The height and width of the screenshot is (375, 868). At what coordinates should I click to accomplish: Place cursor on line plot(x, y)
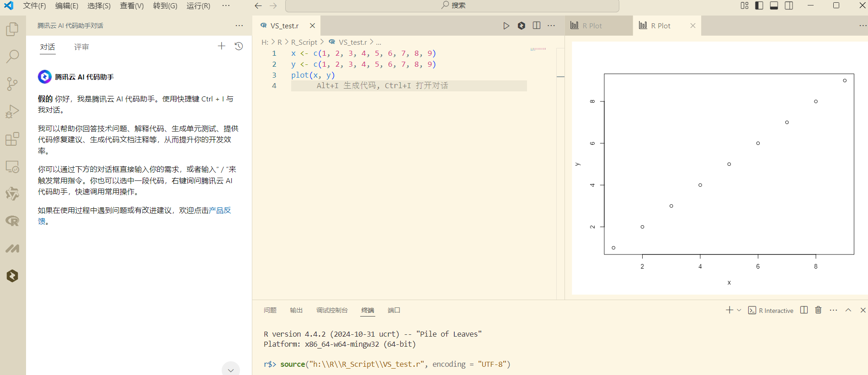coord(313,75)
